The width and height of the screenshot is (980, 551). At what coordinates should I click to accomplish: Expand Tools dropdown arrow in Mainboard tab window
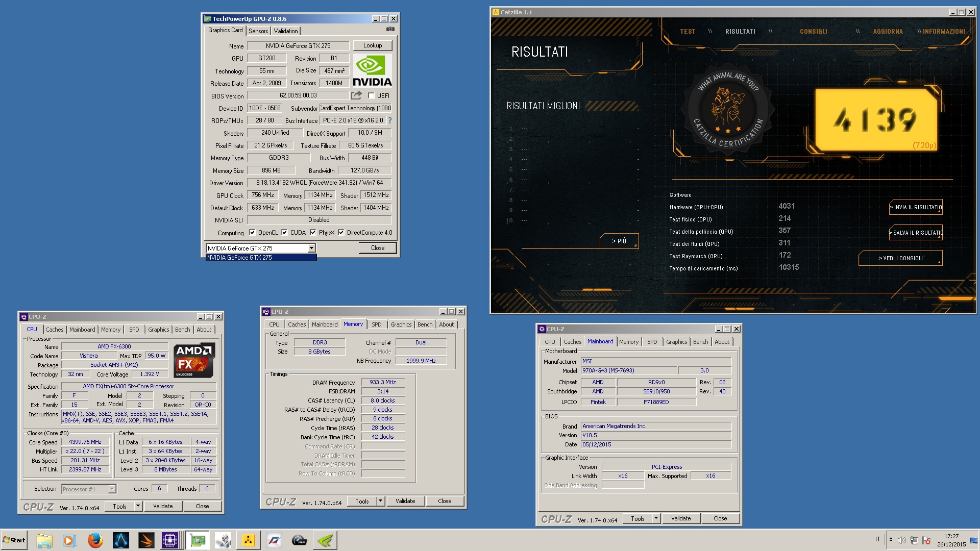click(656, 518)
